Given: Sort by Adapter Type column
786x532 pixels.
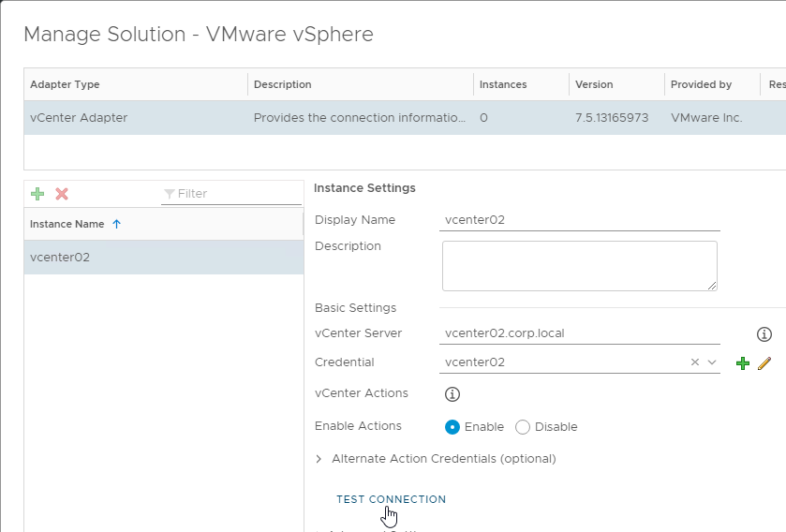Looking at the screenshot, I should point(136,84).
